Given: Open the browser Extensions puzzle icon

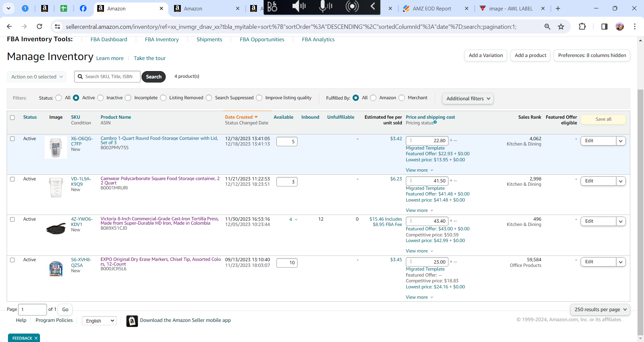Looking at the screenshot, I should pos(582,26).
